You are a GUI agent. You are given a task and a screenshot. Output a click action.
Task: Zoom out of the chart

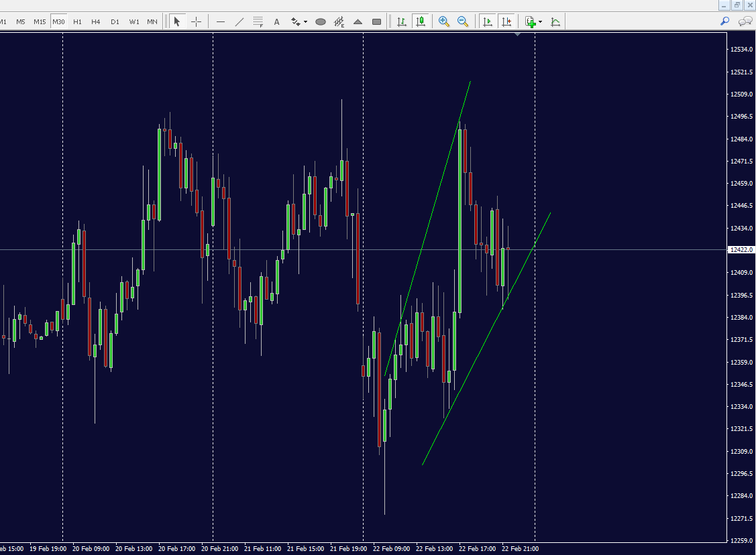tap(462, 21)
